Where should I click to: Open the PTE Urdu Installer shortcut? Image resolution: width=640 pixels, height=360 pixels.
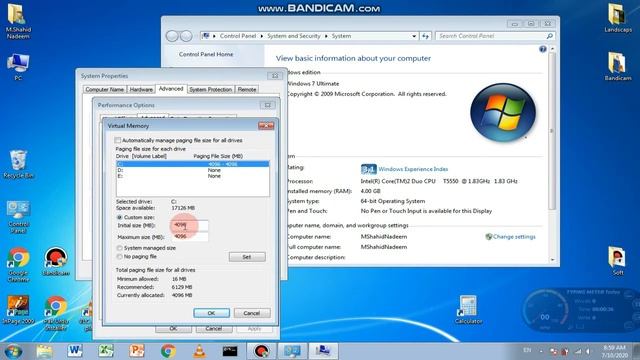click(x=56, y=313)
